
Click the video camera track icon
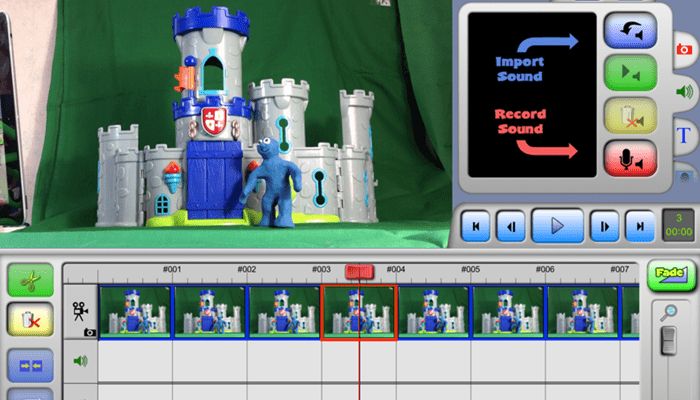click(79, 311)
